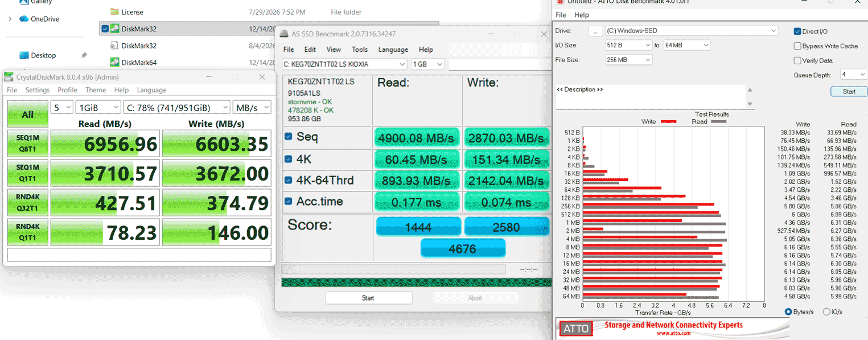This screenshot has height=340, width=868.
Task: Click Start in ATTO Disk Benchmark
Action: pos(849,91)
